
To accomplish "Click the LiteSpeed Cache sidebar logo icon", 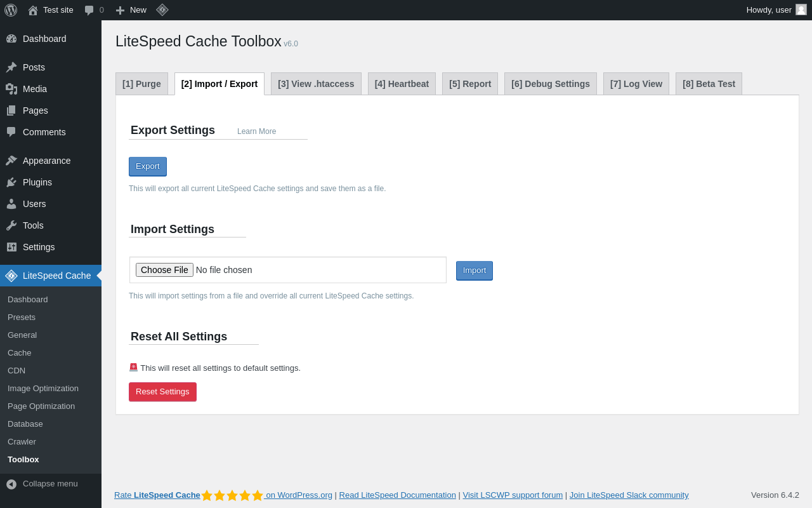I will click(11, 276).
